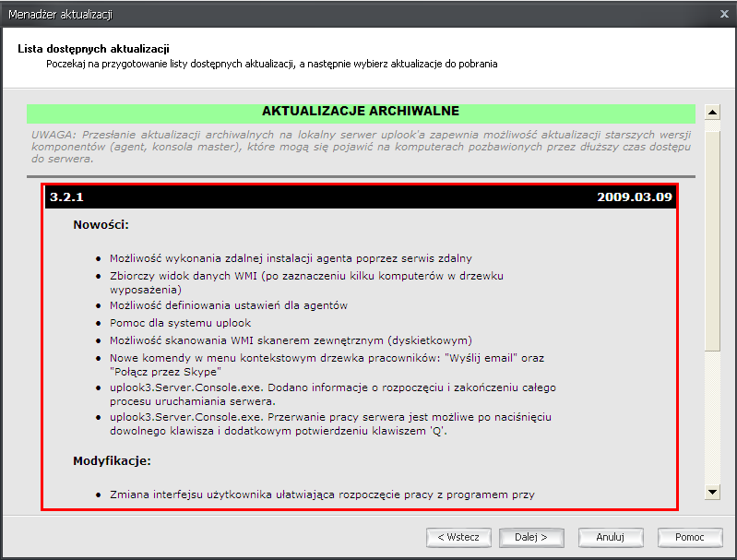This screenshot has height=560, width=737.
Task: Click version number 3.2.1 header
Action: click(x=66, y=197)
